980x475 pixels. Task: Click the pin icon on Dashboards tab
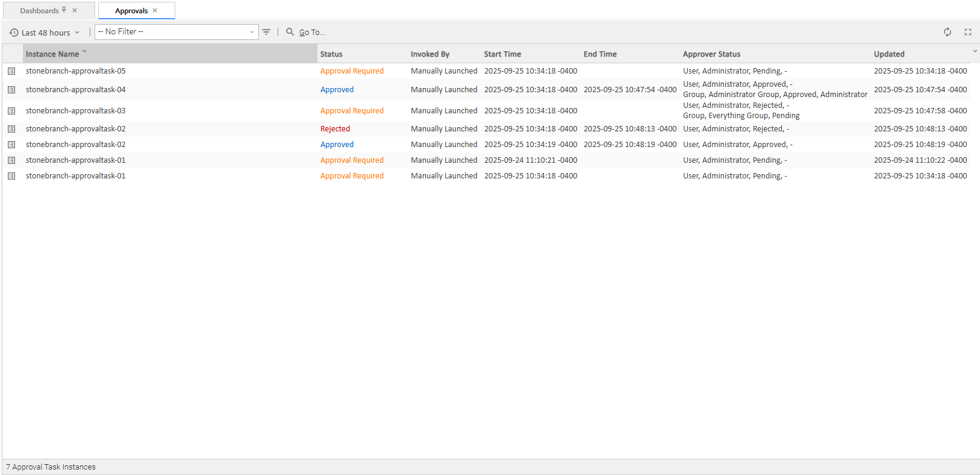[x=64, y=10]
